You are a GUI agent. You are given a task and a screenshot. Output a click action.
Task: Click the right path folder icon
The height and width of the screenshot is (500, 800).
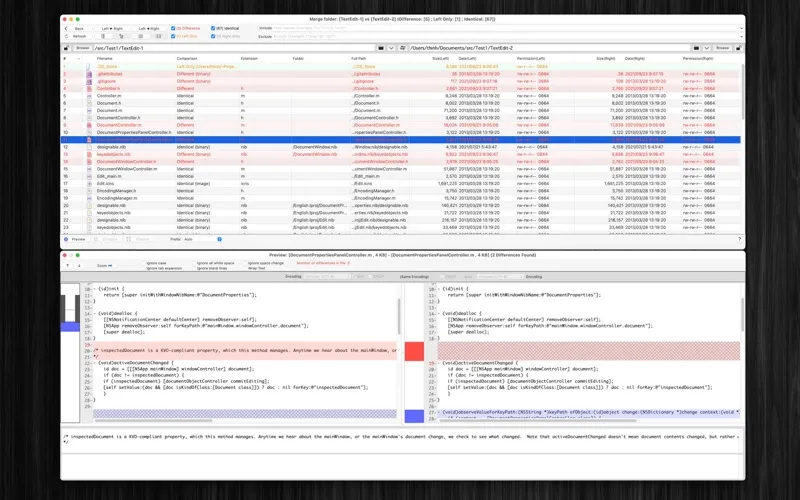pyautogui.click(x=696, y=48)
